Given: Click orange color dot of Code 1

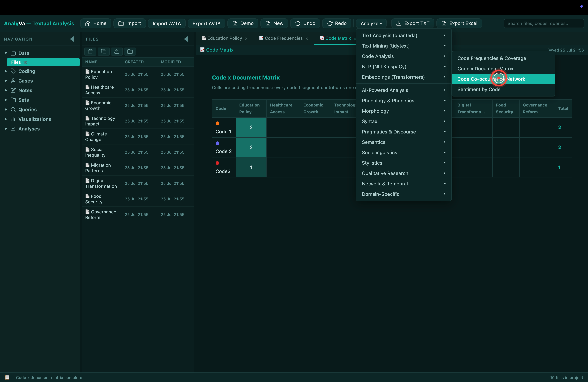Looking at the screenshot, I should tap(217, 123).
